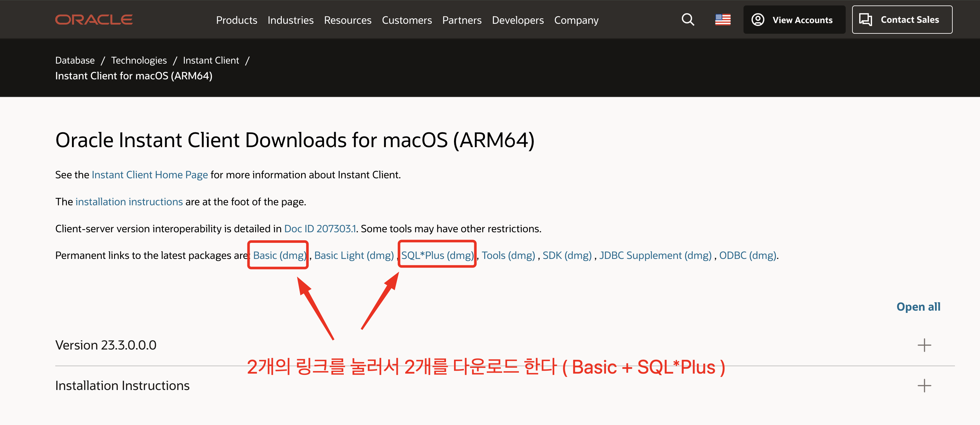Click the Basic Light (dmg) link
Screen dimensions: 980x425
[353, 255]
